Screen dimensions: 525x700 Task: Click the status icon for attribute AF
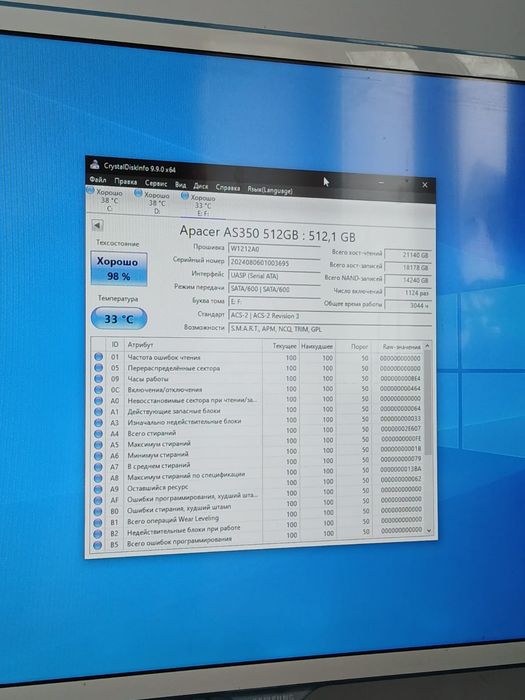(x=99, y=500)
